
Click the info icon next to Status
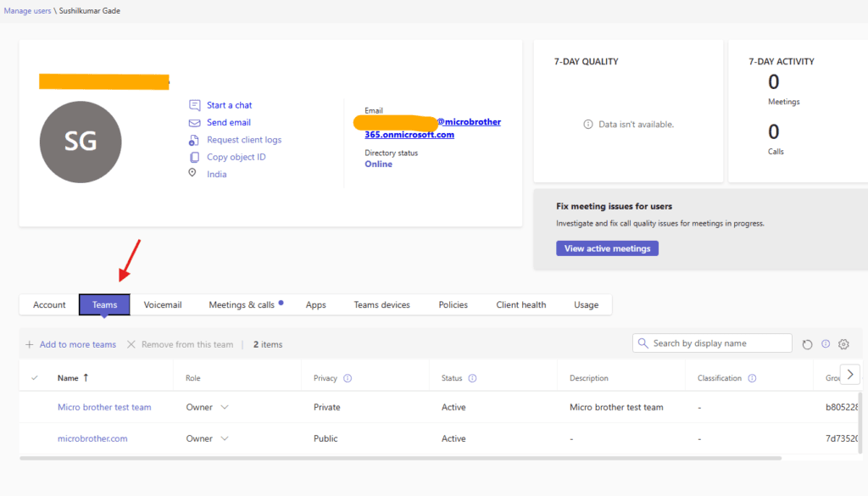[472, 378]
